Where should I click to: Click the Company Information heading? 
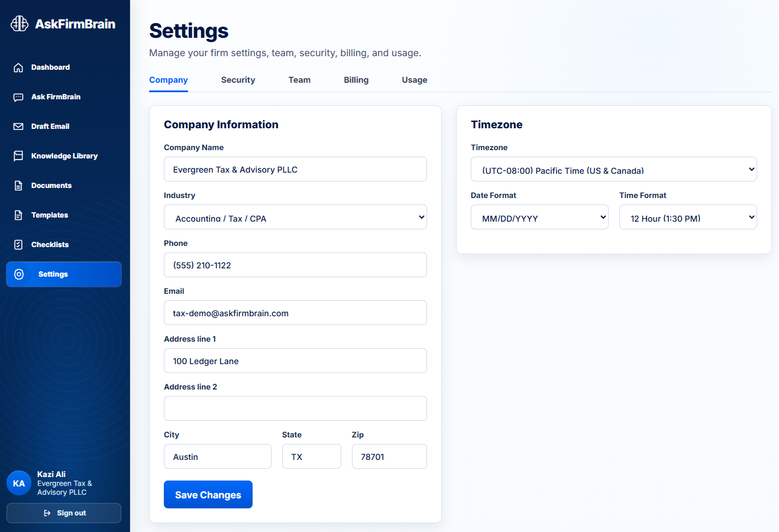(x=221, y=125)
